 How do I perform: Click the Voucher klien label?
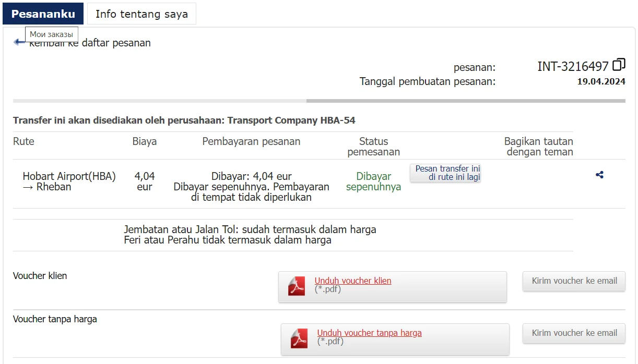[40, 276]
